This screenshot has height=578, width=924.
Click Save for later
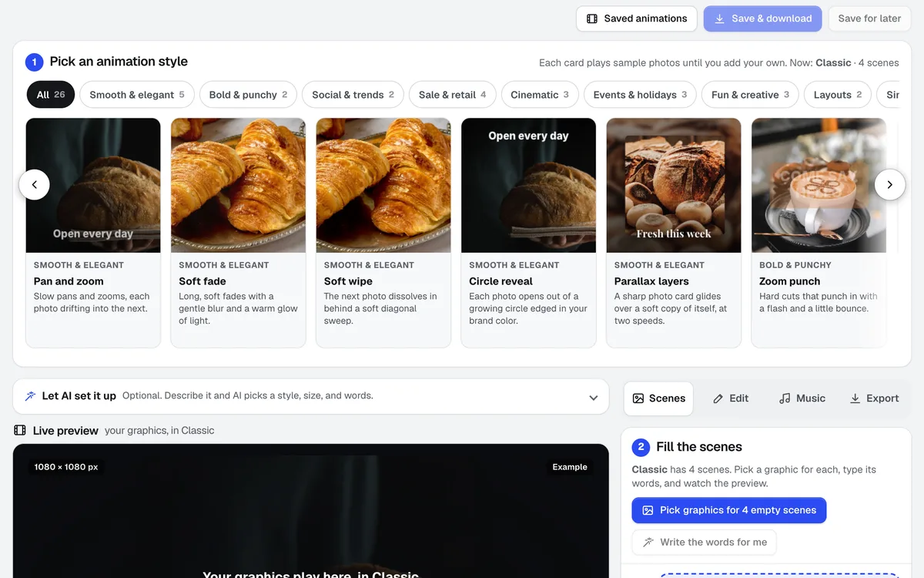[869, 18]
